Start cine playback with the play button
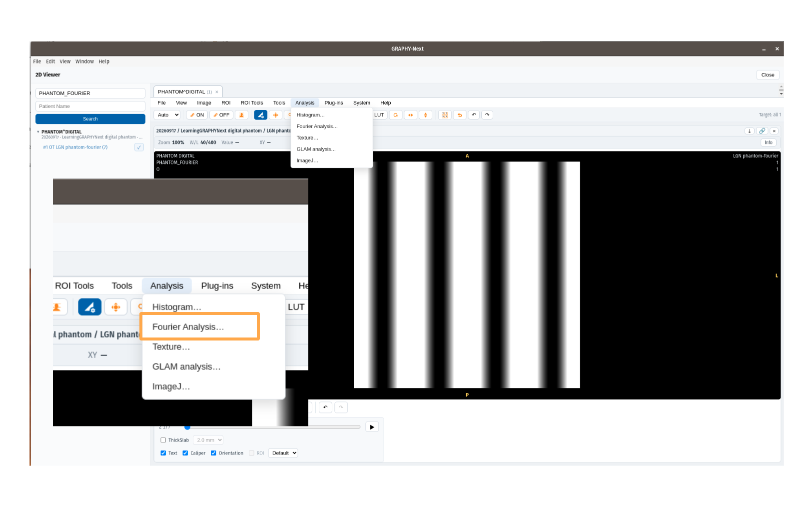This screenshot has width=812, height=506. pos(372,427)
